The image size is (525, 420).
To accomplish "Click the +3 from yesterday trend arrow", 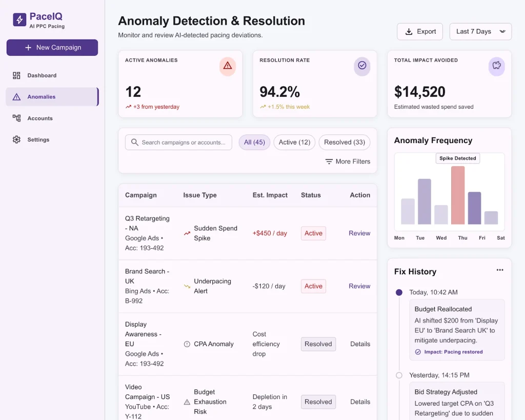I will [128, 107].
